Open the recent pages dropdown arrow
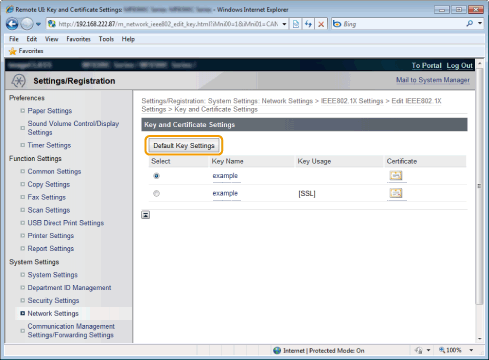The image size is (489, 360). coord(38,24)
